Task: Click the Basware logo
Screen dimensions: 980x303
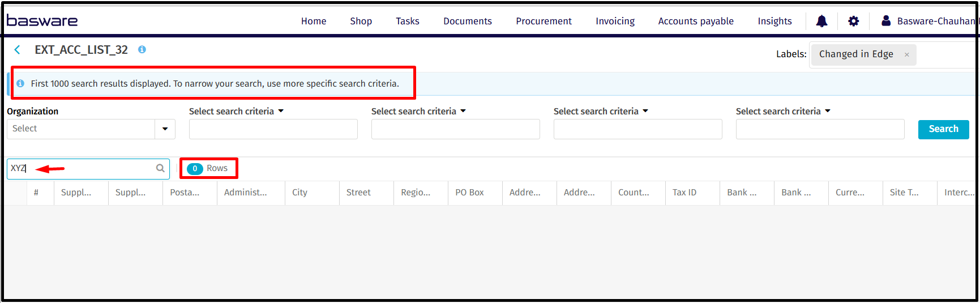Action: (42, 21)
